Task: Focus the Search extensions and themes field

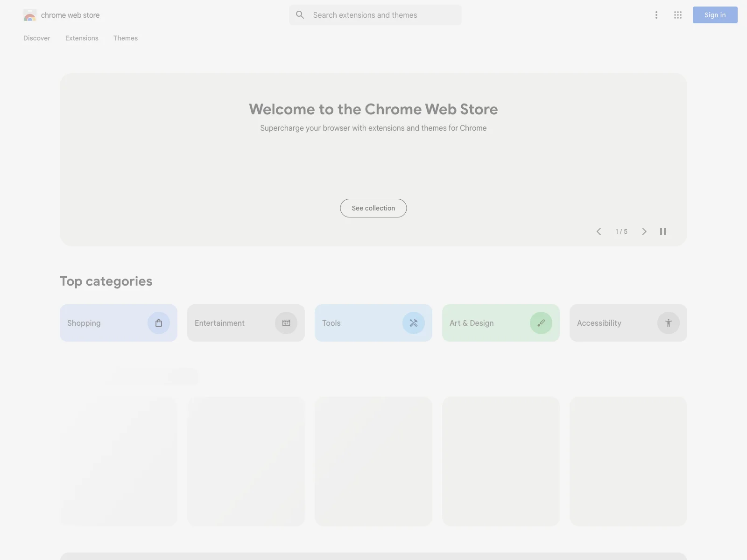Action: (x=375, y=15)
